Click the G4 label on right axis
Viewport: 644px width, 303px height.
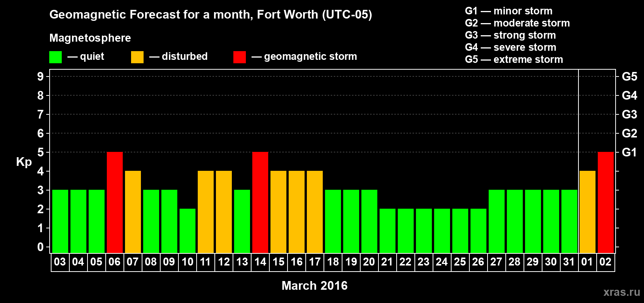pyautogui.click(x=629, y=95)
